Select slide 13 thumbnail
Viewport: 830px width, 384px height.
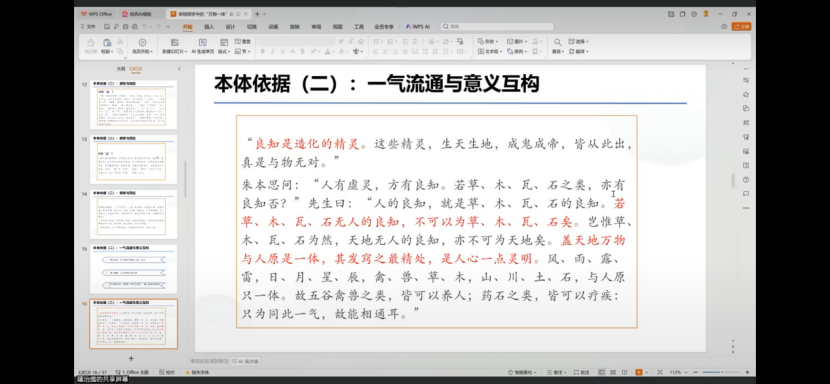(x=133, y=159)
